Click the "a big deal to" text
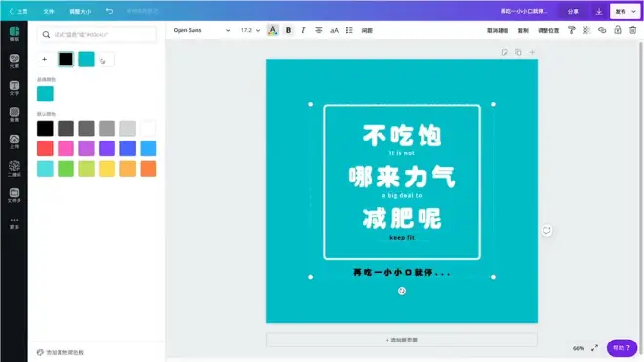644x362 pixels. (x=402, y=195)
